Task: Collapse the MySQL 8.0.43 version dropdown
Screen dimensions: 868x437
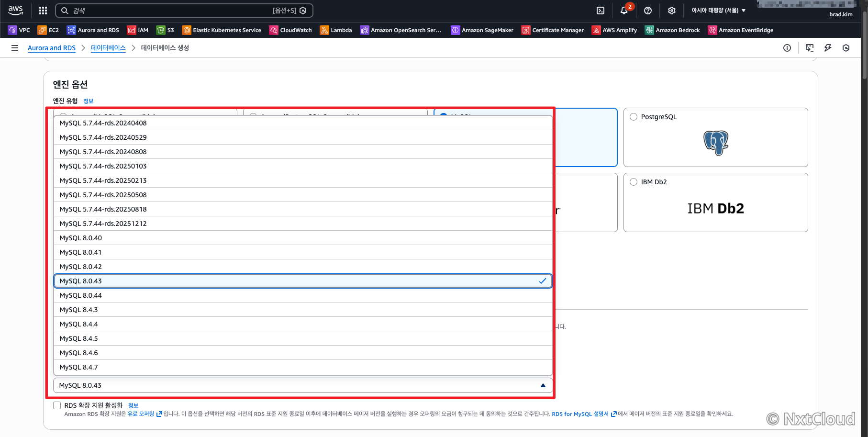Action: click(x=303, y=385)
